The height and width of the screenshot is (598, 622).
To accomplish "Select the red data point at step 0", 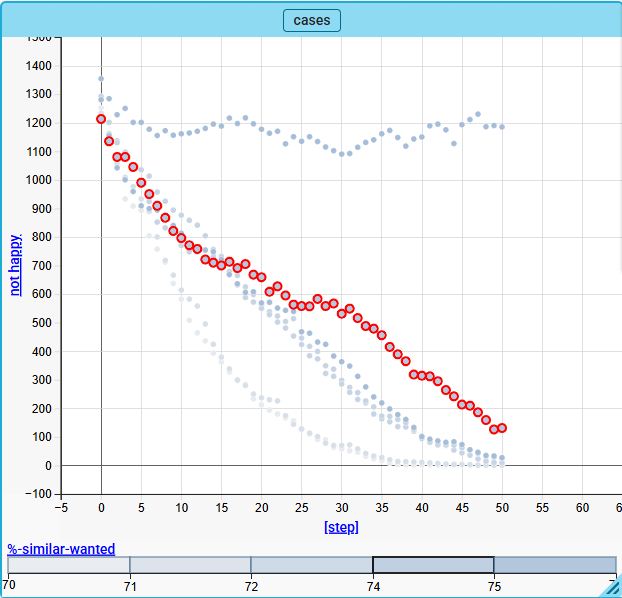I will coord(101,119).
